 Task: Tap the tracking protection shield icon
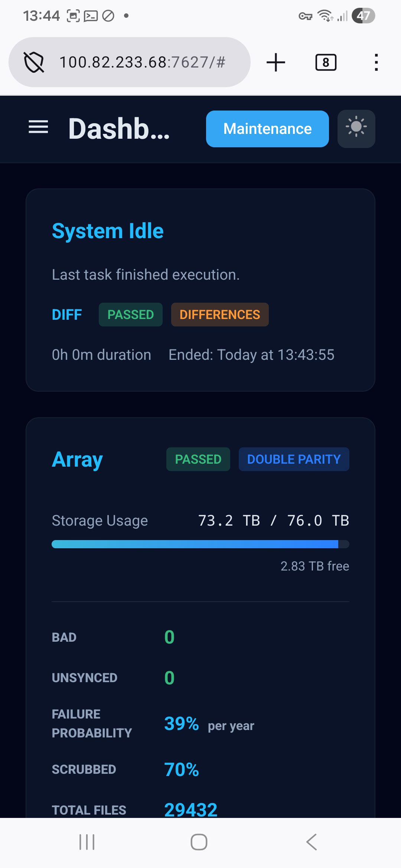point(34,62)
